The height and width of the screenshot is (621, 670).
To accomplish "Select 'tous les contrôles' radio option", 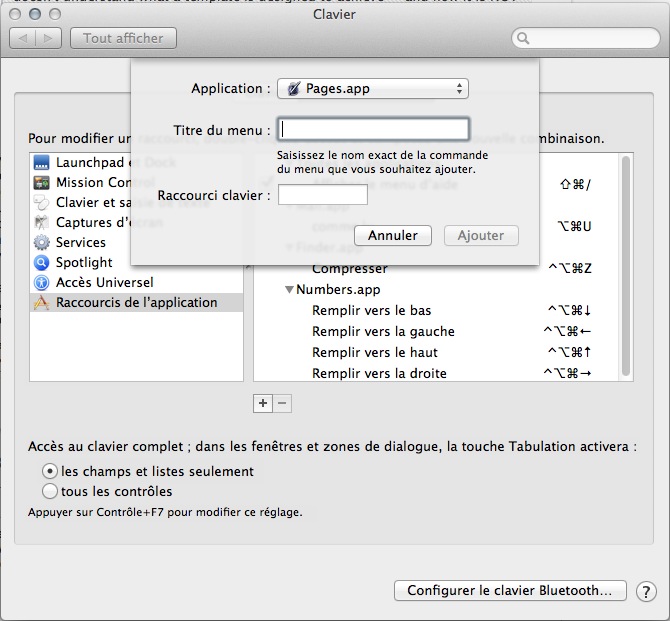I will click(50, 491).
